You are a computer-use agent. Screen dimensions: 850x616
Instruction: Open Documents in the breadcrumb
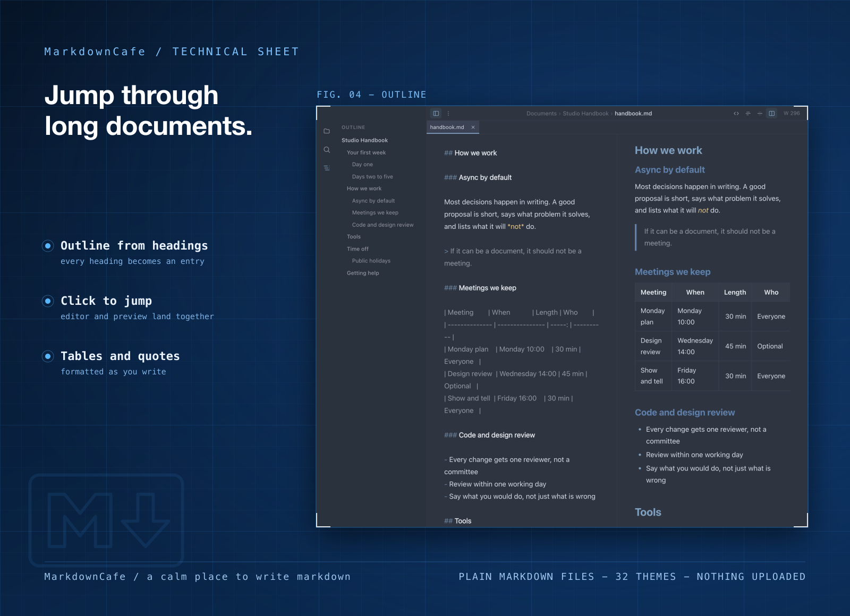(541, 114)
